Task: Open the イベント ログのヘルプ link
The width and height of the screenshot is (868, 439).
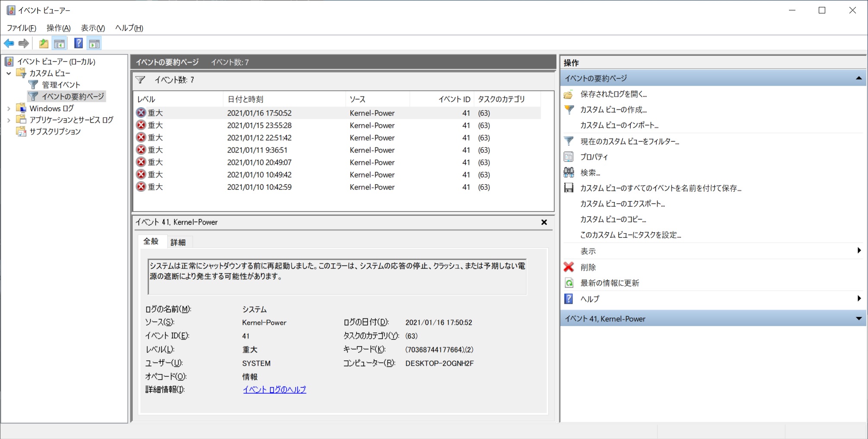Action: point(274,390)
